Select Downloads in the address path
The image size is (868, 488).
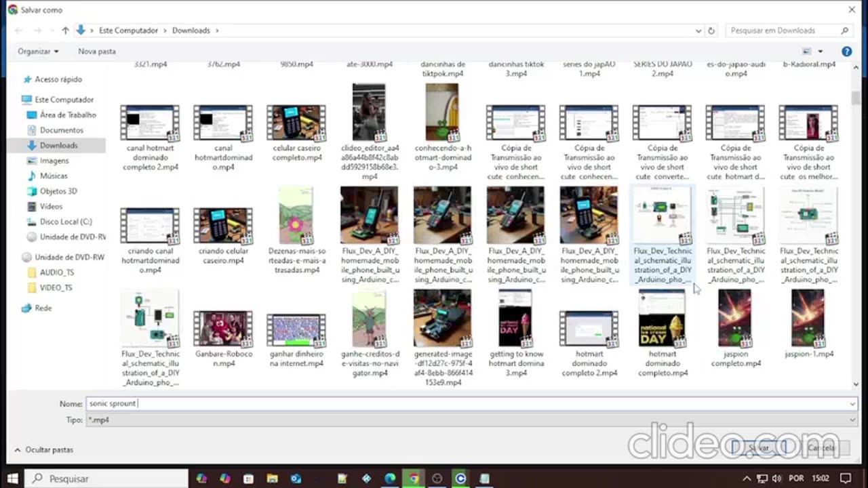[191, 30]
